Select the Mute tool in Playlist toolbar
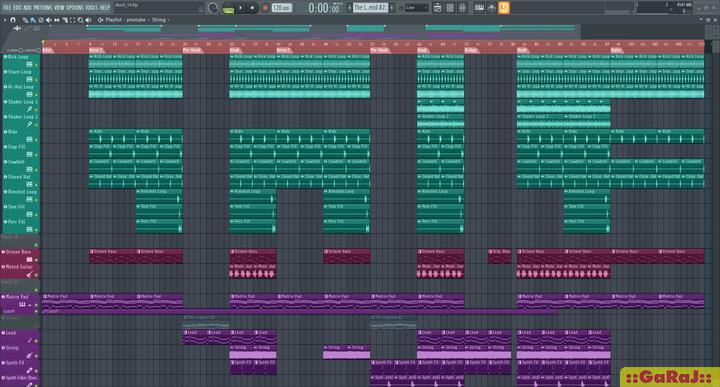Screen dimensions: 720x387 49,20
